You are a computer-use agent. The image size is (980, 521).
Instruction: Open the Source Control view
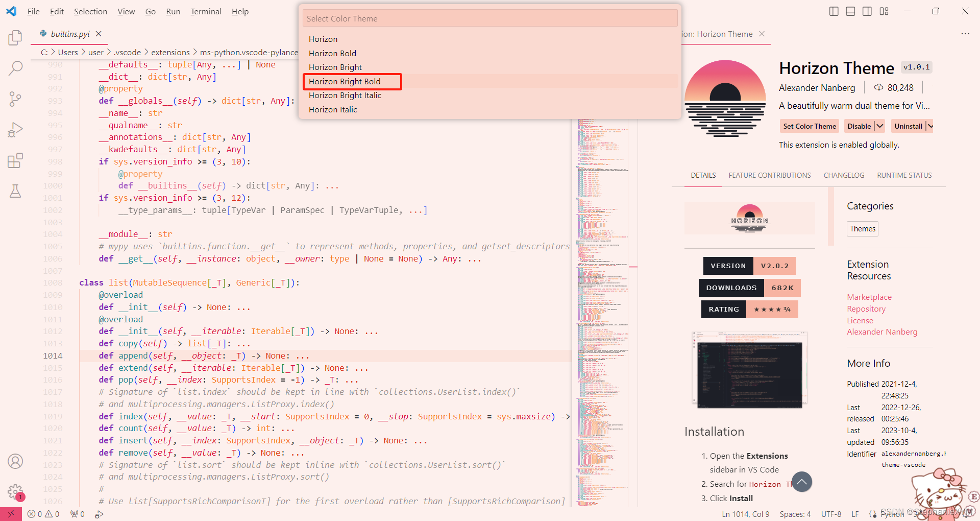coord(15,99)
